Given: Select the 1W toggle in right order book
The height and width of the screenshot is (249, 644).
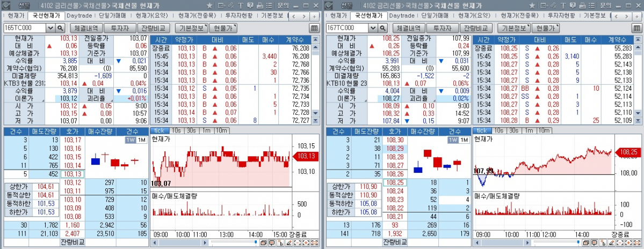Looking at the screenshot, I should point(453,140).
